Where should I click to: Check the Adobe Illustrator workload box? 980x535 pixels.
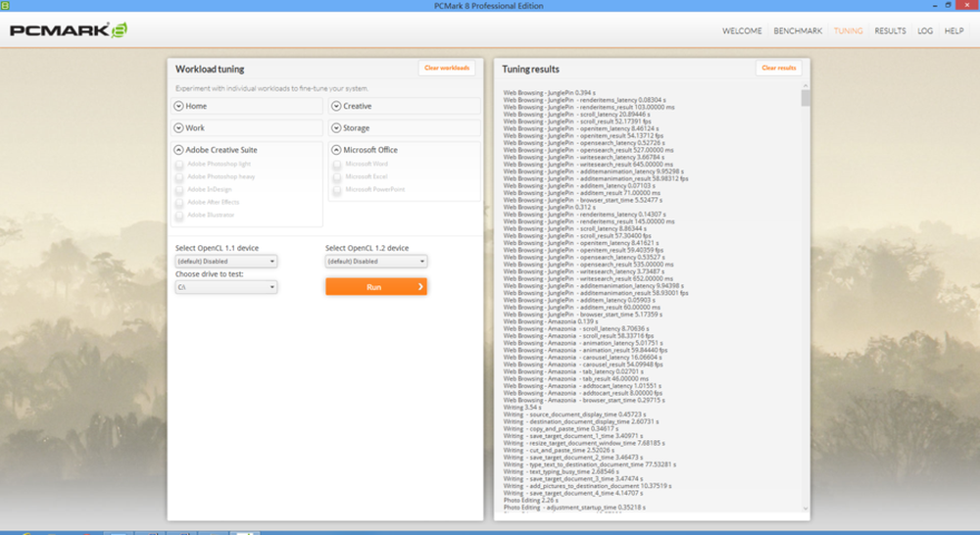[x=179, y=216]
